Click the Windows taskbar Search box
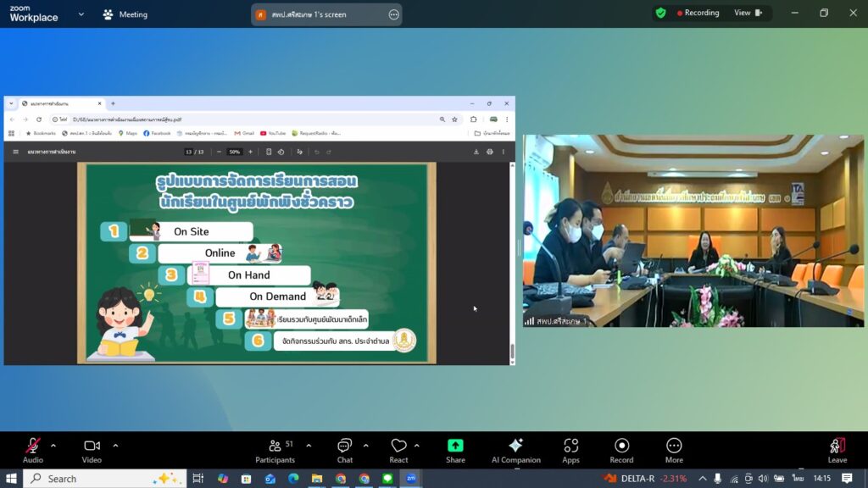868x488 pixels. pyautogui.click(x=102, y=479)
